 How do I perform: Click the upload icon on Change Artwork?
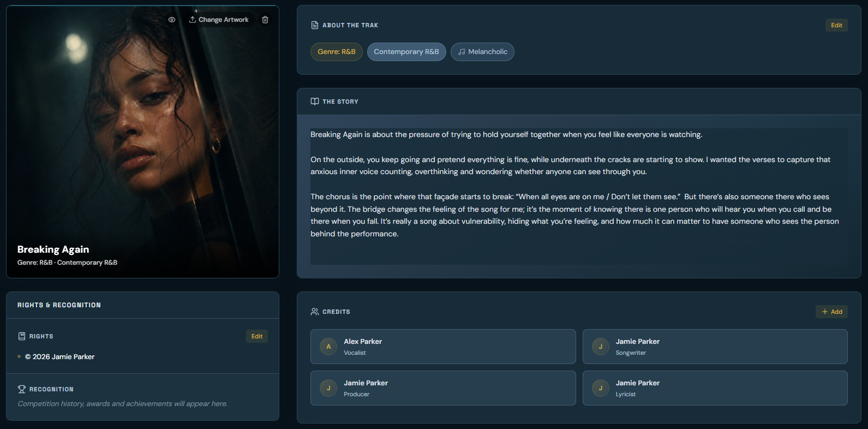click(x=193, y=20)
